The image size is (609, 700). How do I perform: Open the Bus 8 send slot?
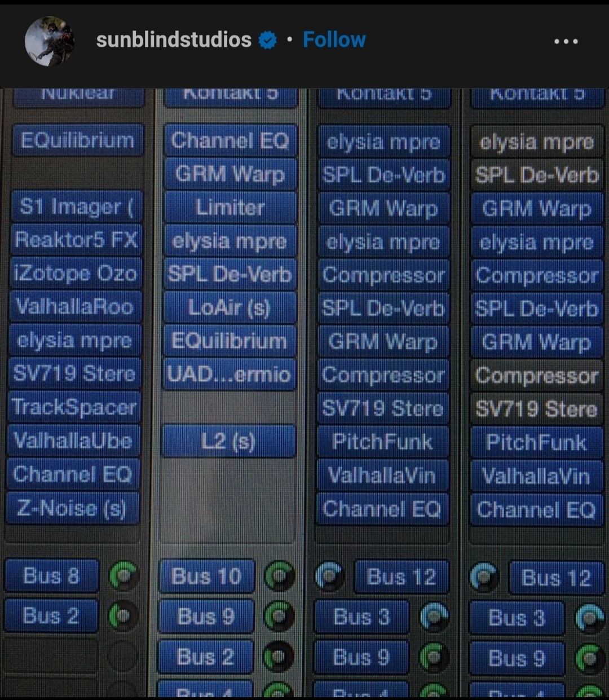pyautogui.click(x=51, y=576)
